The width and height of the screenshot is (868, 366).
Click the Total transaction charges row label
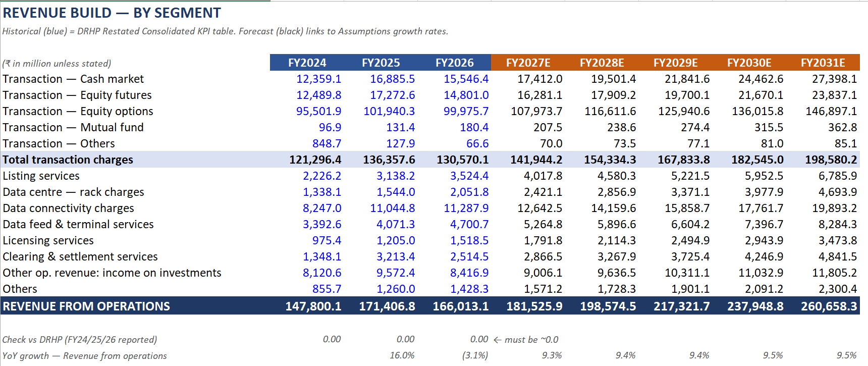click(68, 160)
